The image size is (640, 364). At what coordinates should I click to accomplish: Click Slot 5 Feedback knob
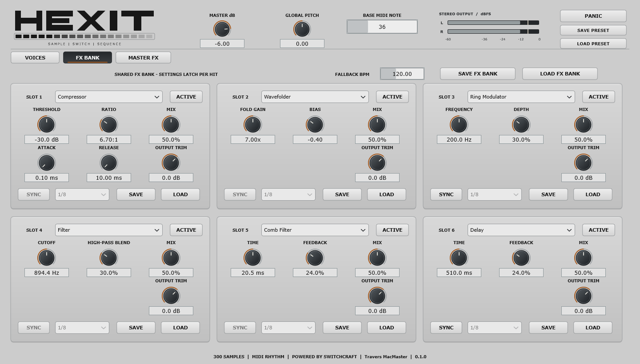(315, 258)
